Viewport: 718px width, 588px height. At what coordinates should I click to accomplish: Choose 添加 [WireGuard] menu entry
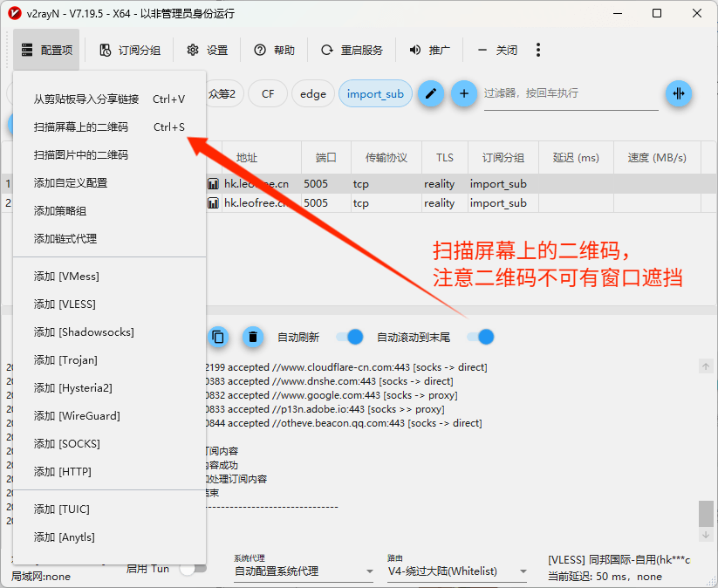click(x=109, y=416)
